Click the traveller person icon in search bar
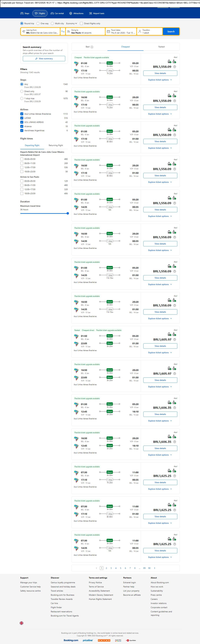200x644 pixels. 140,31
